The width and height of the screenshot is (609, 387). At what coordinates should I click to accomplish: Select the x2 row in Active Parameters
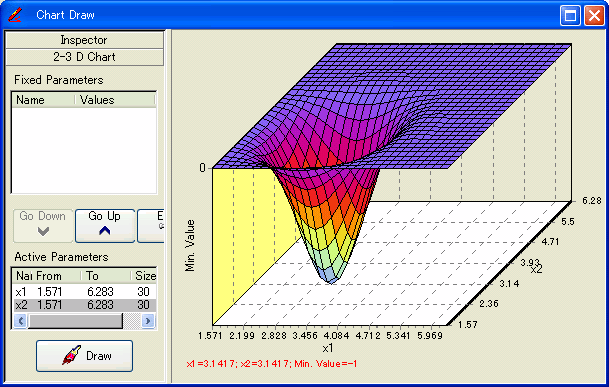tap(85, 305)
